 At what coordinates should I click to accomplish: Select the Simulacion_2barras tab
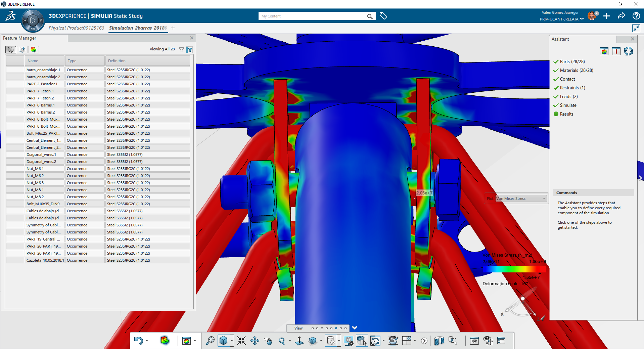tap(138, 28)
